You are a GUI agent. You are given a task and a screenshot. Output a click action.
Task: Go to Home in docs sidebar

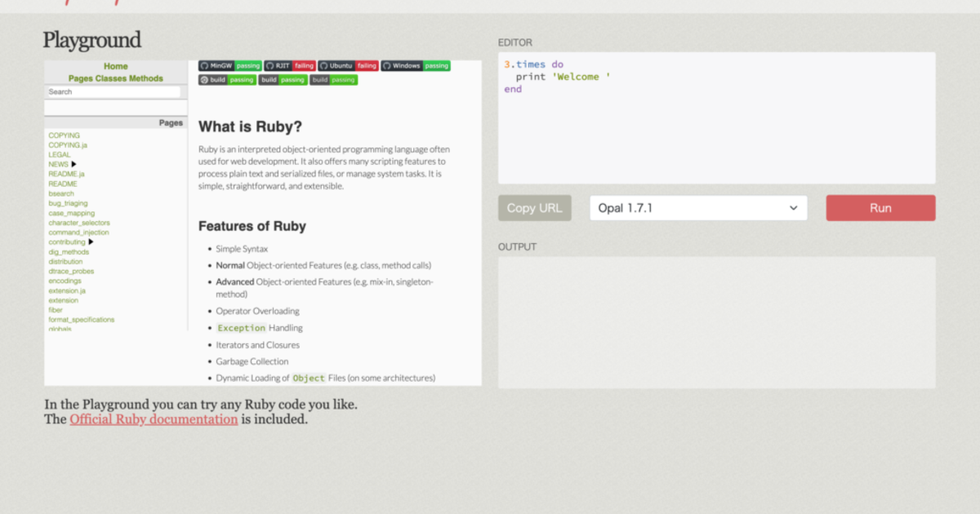tap(116, 66)
